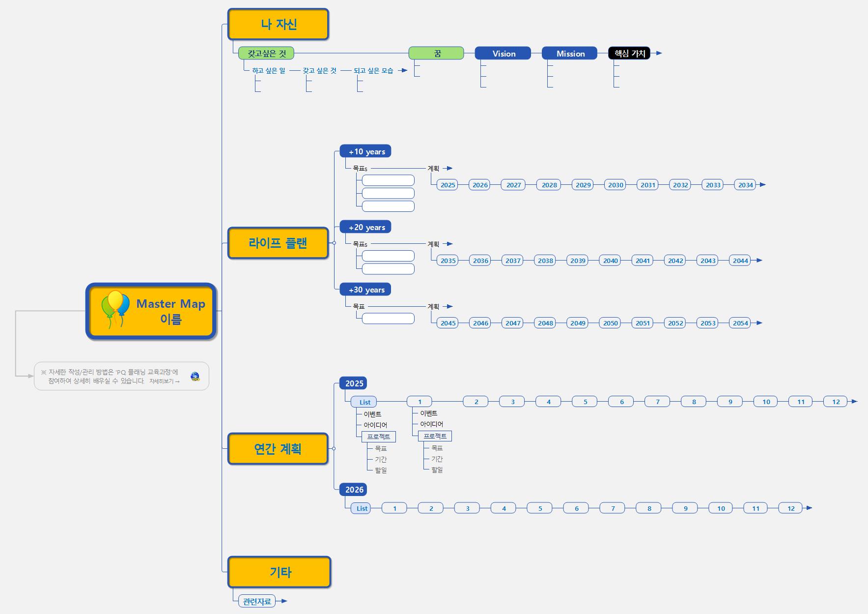Click the arrow after 되고 싶은 모습
The width and height of the screenshot is (868, 614).
click(404, 70)
